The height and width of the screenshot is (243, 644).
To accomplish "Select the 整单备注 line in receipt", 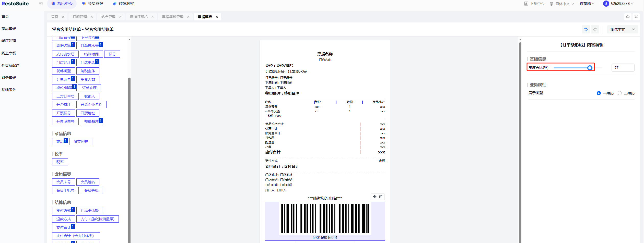I will click(x=282, y=93).
